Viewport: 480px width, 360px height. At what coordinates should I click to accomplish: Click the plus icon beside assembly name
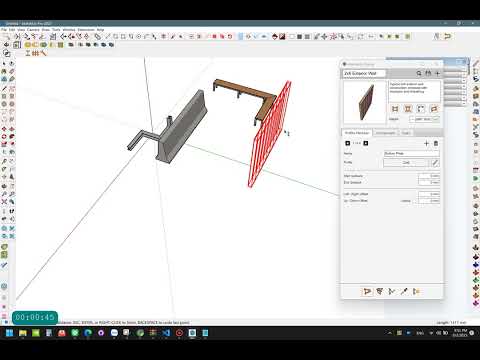click(438, 73)
